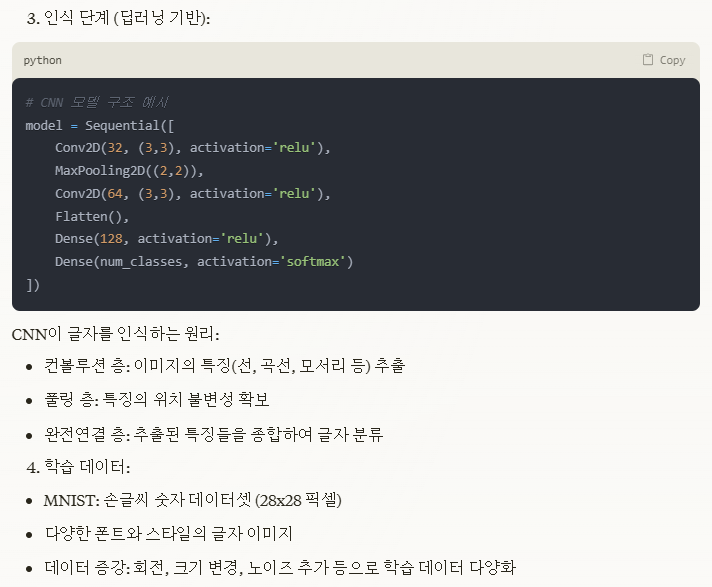Click the clipboard copy icon
712x587 pixels.
[648, 59]
